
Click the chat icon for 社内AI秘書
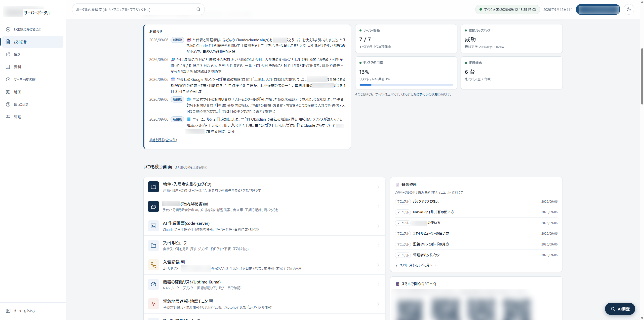[x=153, y=206]
